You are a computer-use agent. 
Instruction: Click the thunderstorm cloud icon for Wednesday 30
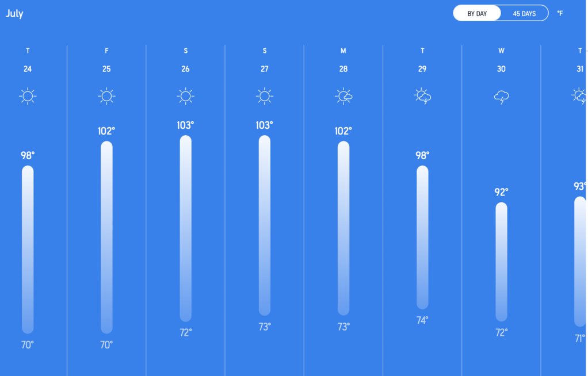point(501,98)
